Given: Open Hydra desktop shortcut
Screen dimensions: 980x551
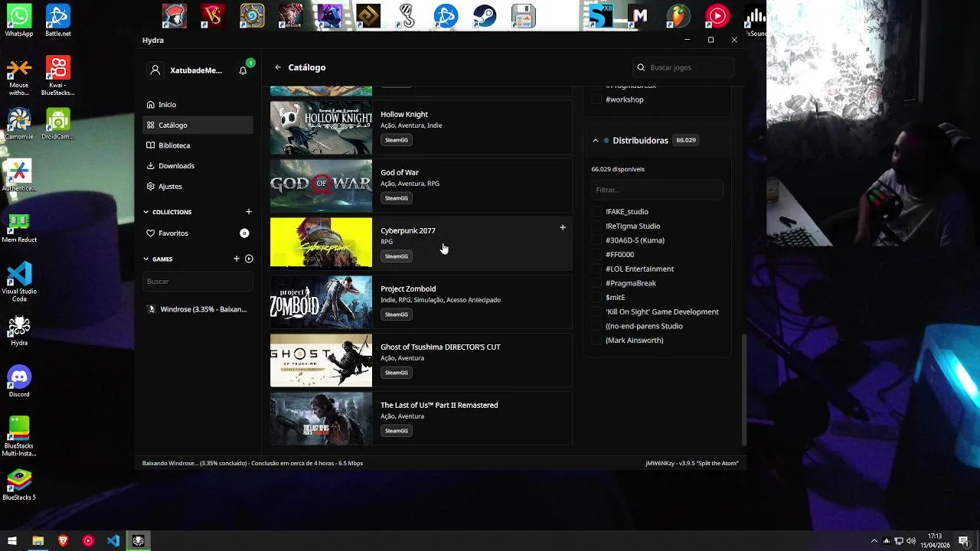Looking at the screenshot, I should 19,331.
